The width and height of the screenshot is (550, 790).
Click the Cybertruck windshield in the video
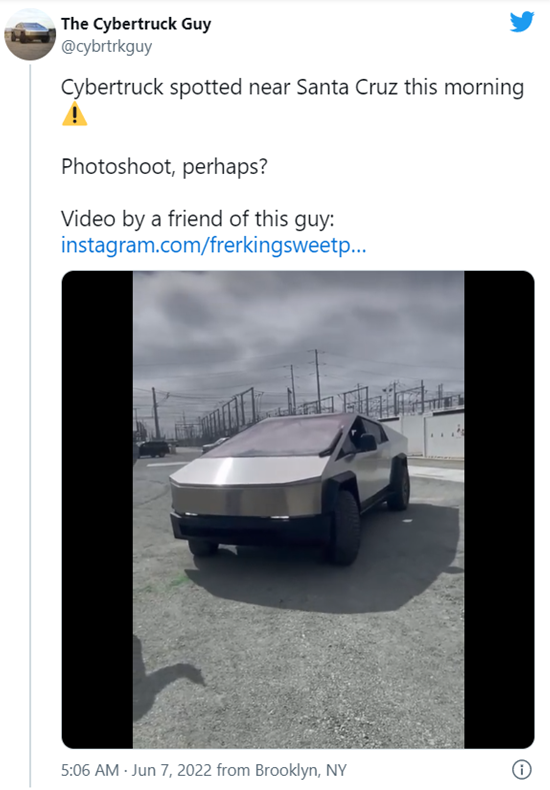(282, 436)
